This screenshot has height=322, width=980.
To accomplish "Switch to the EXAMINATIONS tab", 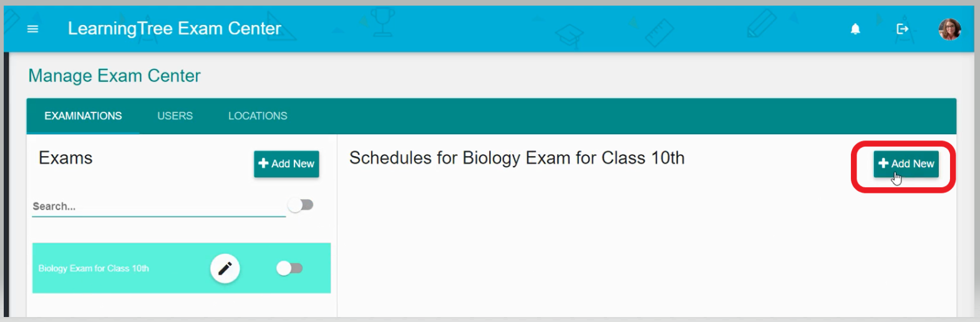I will point(83,116).
